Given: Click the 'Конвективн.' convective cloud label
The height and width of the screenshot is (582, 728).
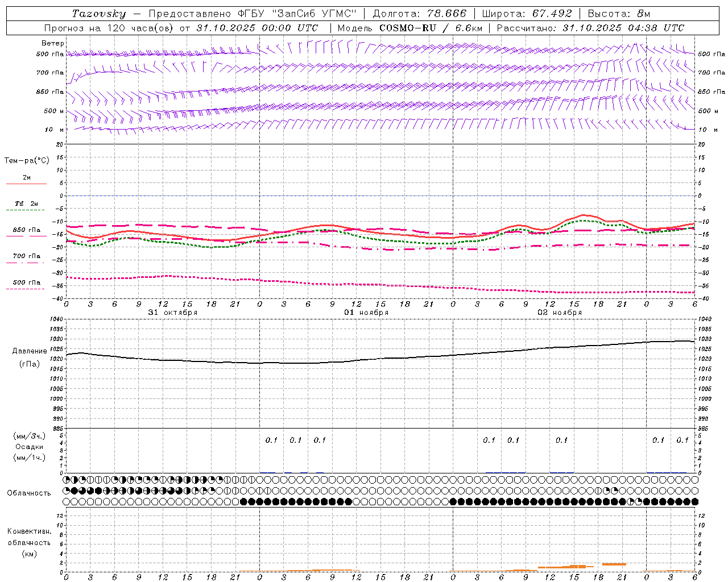Looking at the screenshot, I should 29,531.
